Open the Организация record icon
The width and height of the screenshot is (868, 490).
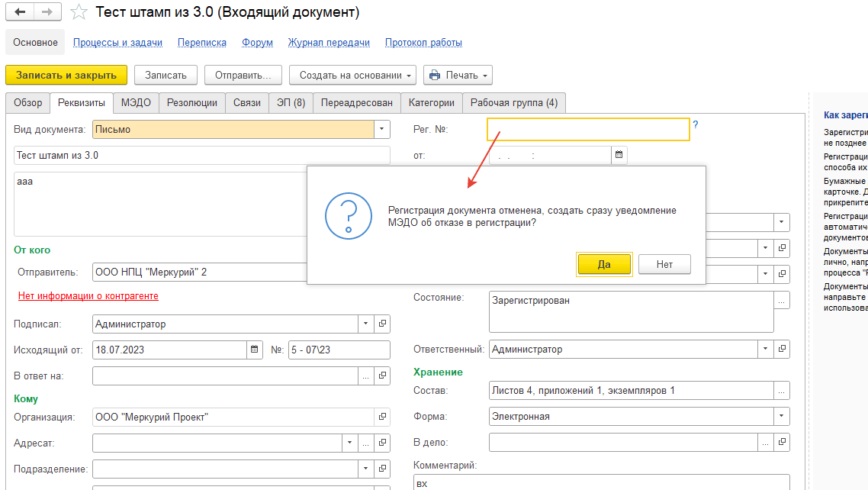click(383, 417)
